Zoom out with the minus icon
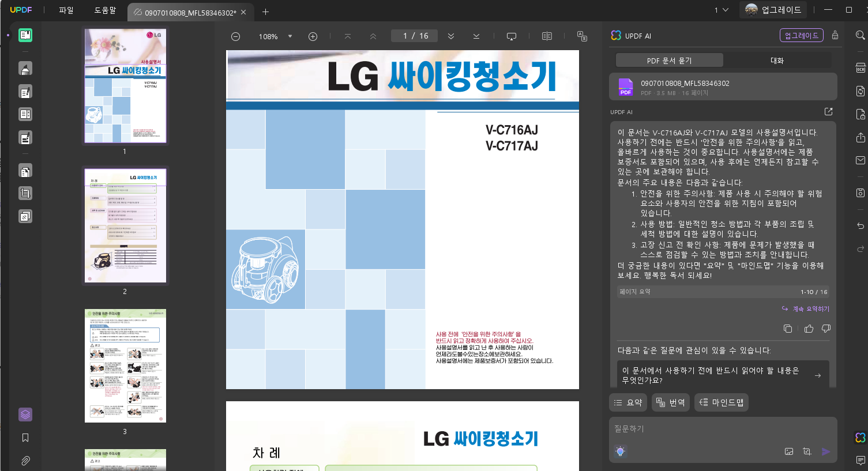868x471 pixels. pos(235,36)
